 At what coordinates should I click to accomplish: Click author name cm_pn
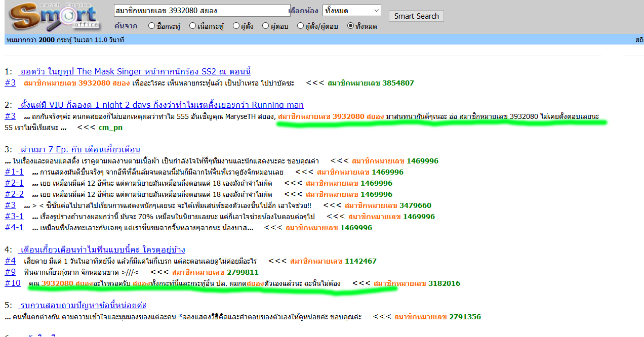110,128
